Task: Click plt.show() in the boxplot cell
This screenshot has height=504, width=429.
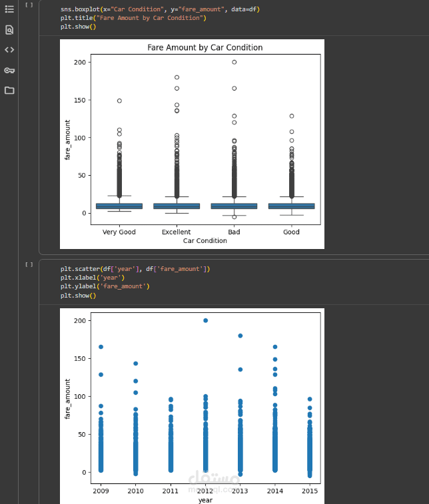Action: 78,27
